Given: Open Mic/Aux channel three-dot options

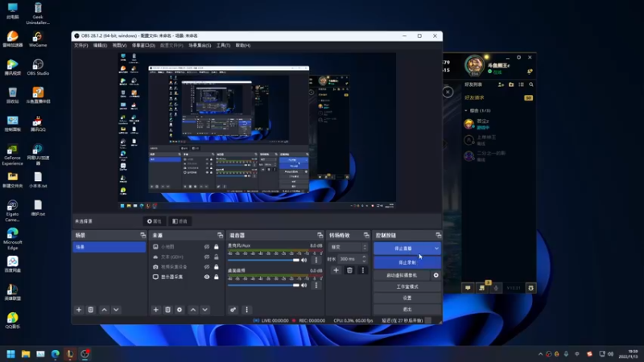Looking at the screenshot, I should tap(316, 260).
